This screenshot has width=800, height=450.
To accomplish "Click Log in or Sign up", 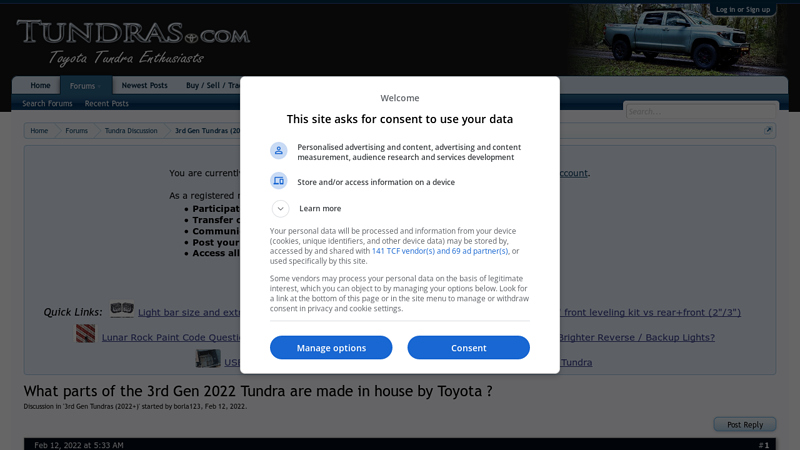I will tap(743, 9).
